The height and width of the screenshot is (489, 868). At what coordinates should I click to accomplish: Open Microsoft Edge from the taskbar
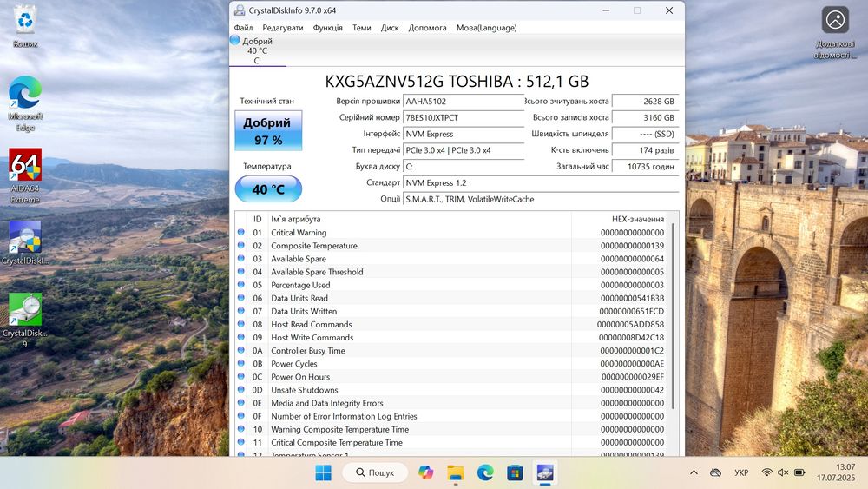coord(485,473)
